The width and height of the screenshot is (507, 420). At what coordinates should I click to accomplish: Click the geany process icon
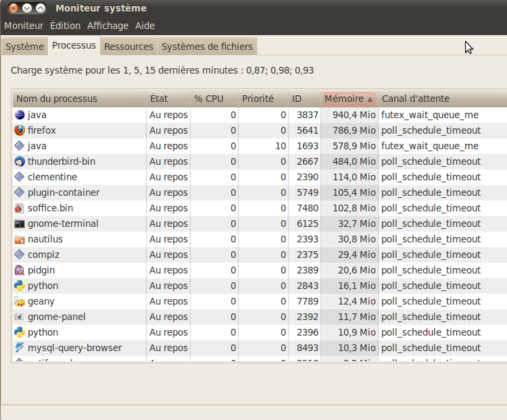click(x=20, y=301)
